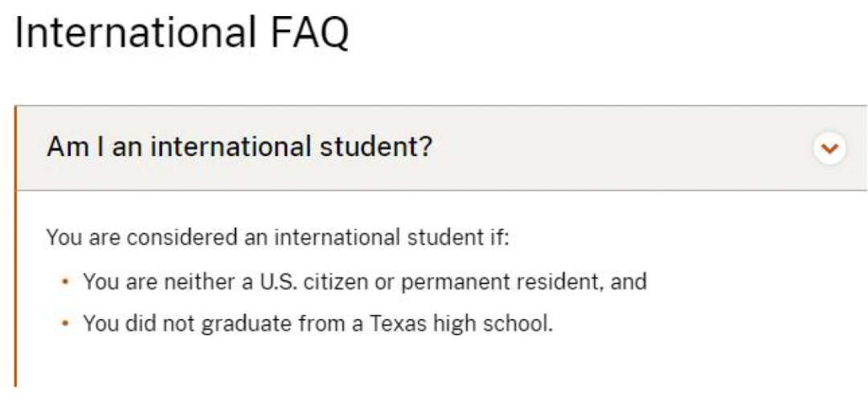
Task: Click the "Am I an international student?" question
Action: 240,147
